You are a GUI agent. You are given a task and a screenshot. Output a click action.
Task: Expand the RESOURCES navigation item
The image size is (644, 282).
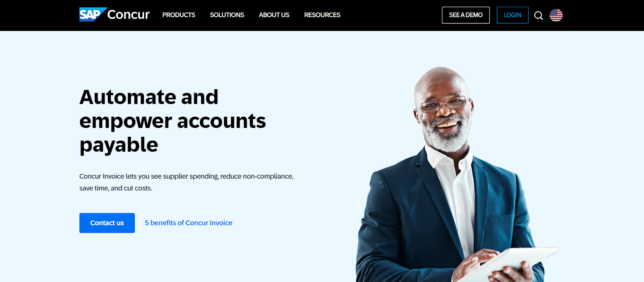tap(322, 15)
